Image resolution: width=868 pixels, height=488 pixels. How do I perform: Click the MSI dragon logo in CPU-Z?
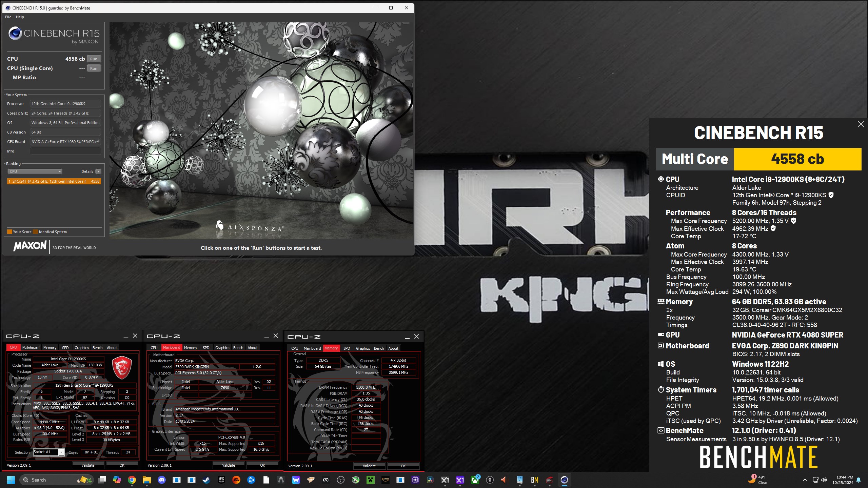[122, 367]
